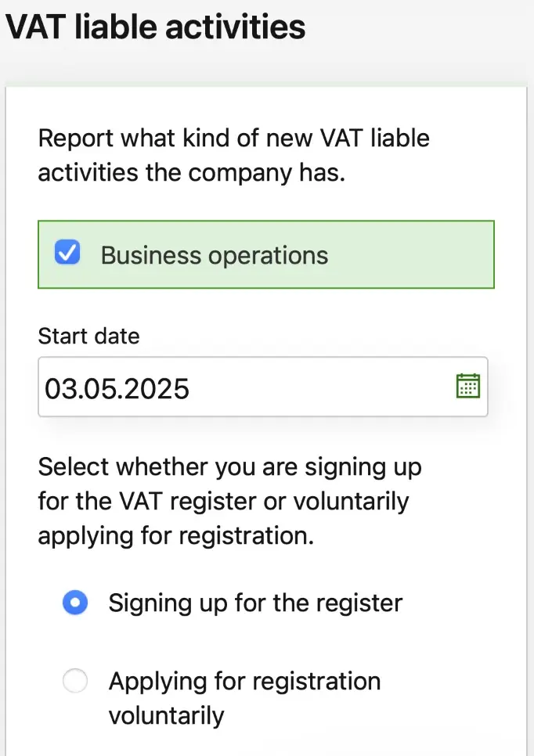
Task: Uncheck the Business operations checkbox
Action: coord(67,253)
